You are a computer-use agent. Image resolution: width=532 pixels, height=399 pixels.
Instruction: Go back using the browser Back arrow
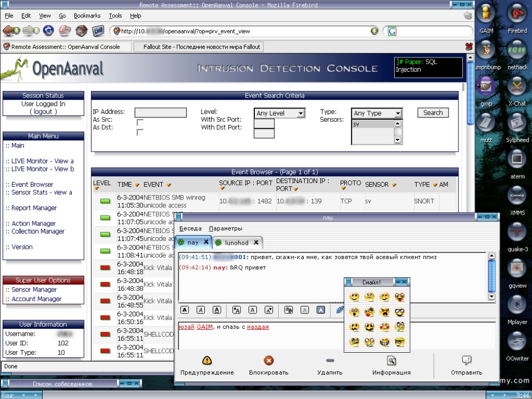11,31
